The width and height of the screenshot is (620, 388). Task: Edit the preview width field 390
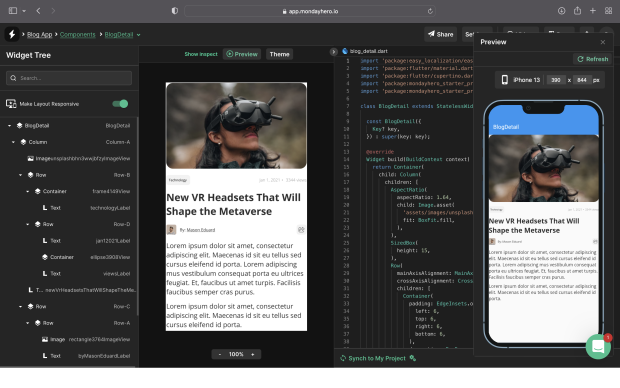click(556, 80)
